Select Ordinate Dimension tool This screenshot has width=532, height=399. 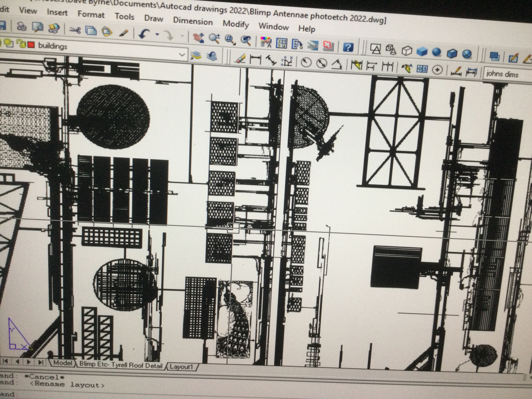coord(287,61)
